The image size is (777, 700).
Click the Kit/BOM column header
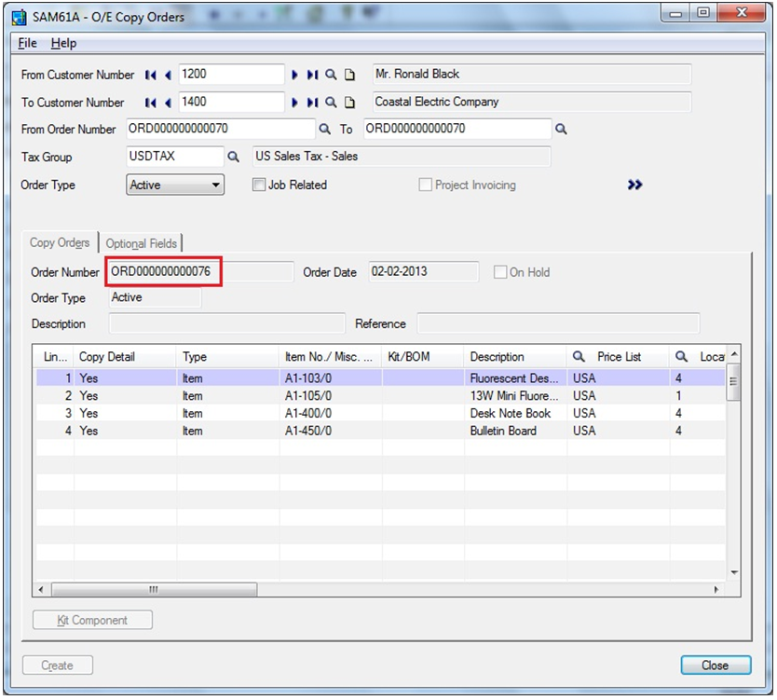pos(423,356)
